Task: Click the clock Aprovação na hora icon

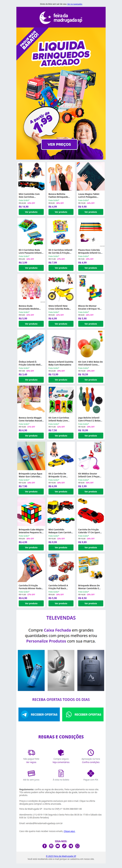Action: point(91,753)
